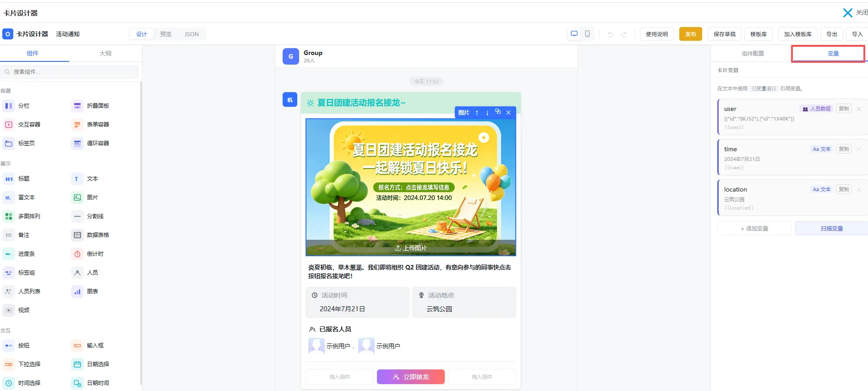Pick the 循环容器 loop container component
Screen dimensions: 868x391
coord(91,143)
